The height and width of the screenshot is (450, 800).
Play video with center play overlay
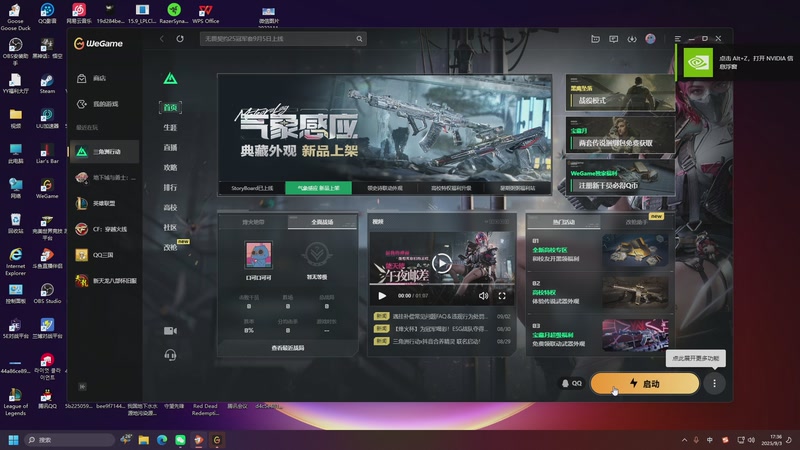(442, 263)
